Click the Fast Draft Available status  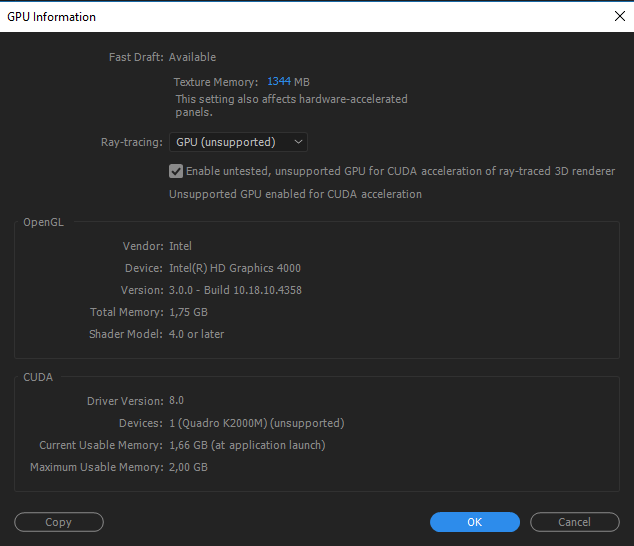(x=192, y=57)
